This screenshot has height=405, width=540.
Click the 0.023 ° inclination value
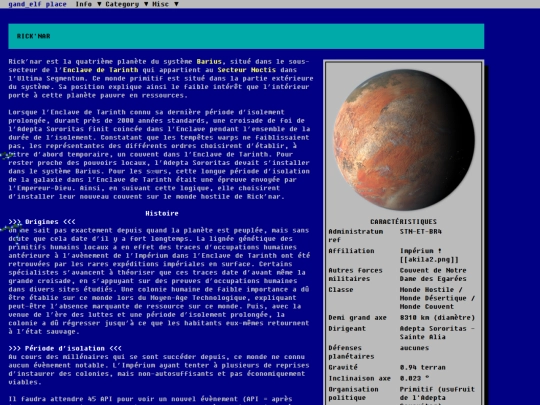click(414, 378)
